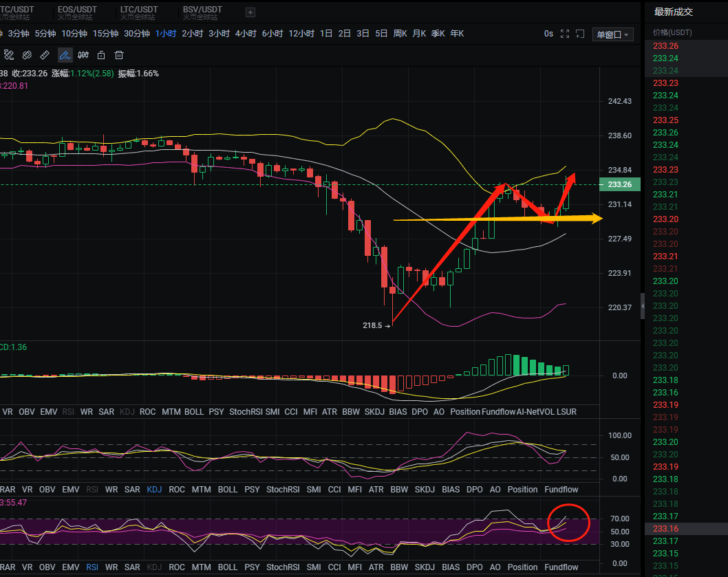Select the 15分钟 timeframe
The image size is (728, 577).
pos(106,34)
